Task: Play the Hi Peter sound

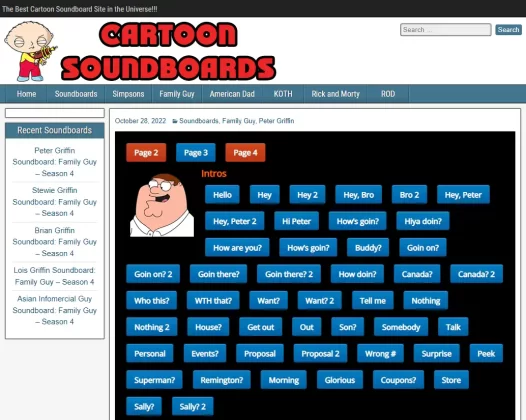Action: click(x=296, y=221)
